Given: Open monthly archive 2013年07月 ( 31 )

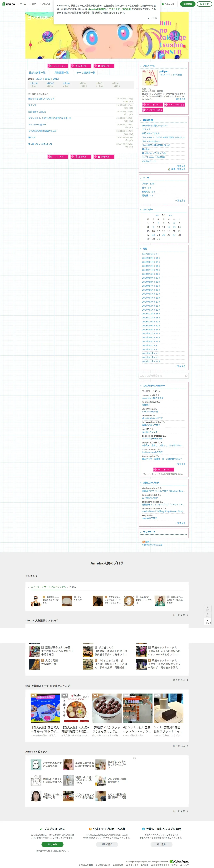Looking at the screenshot, I should (151, 334).
